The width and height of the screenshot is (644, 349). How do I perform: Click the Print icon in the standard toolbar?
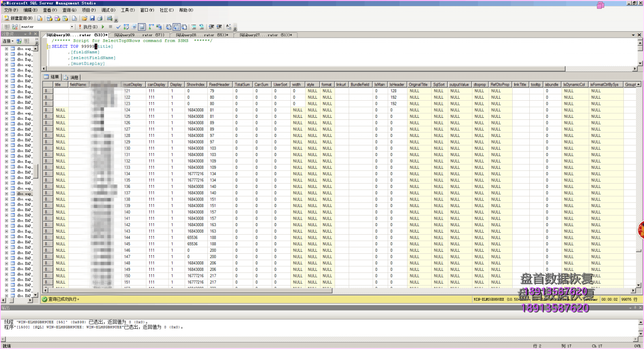point(100,18)
